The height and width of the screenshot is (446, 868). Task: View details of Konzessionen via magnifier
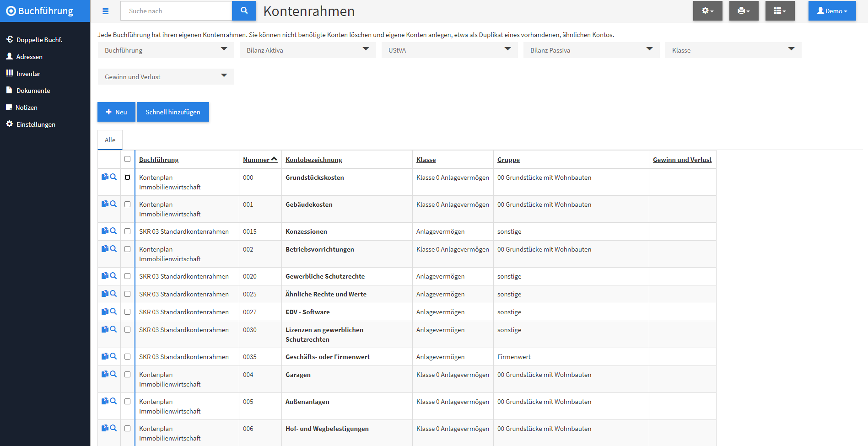113,231
